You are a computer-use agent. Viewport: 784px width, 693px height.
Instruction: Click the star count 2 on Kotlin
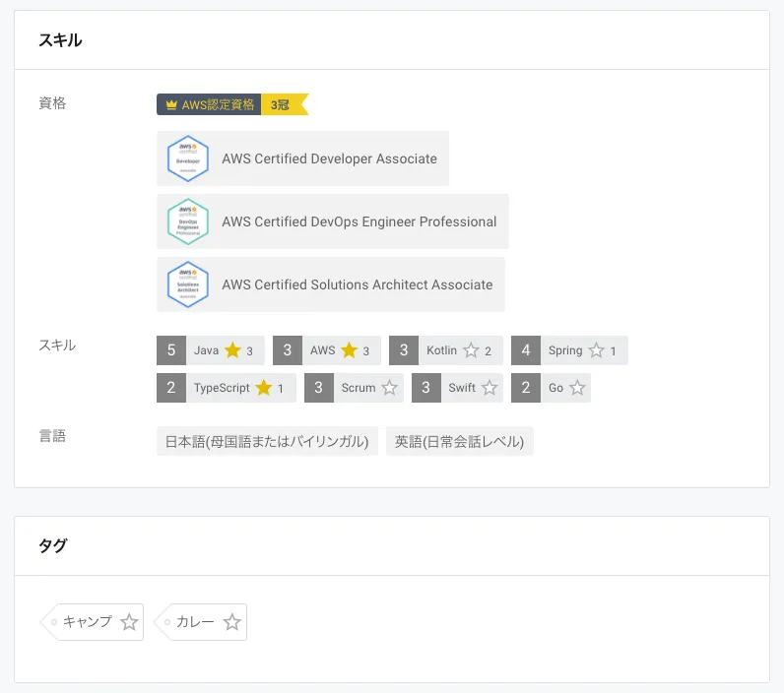pyautogui.click(x=488, y=351)
